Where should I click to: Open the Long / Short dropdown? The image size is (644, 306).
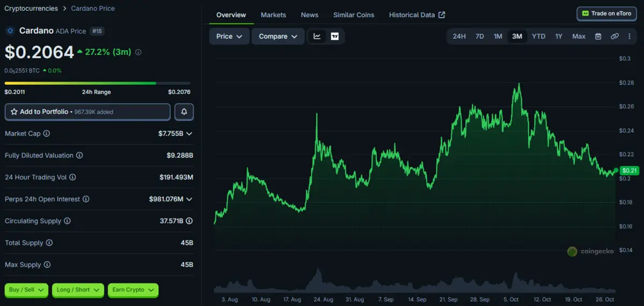pyautogui.click(x=78, y=290)
